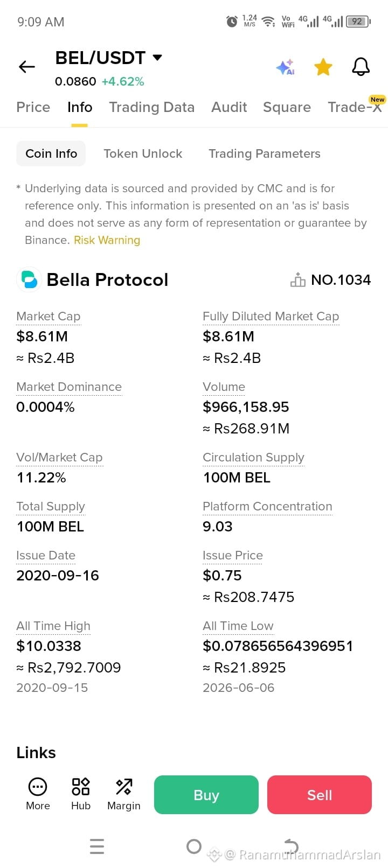The width and height of the screenshot is (388, 868).
Task: Open the AI assistant sparkle icon
Action: [285, 67]
